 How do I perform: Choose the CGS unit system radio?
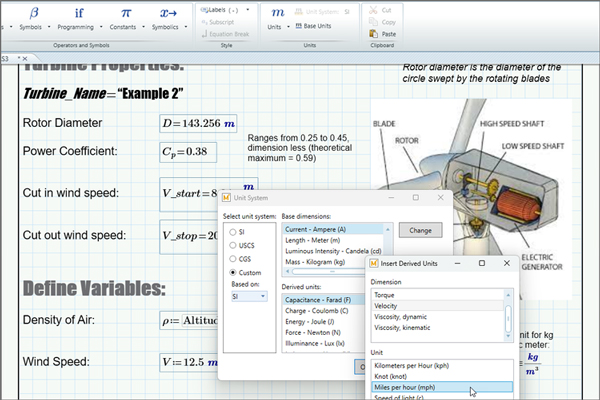[235, 258]
